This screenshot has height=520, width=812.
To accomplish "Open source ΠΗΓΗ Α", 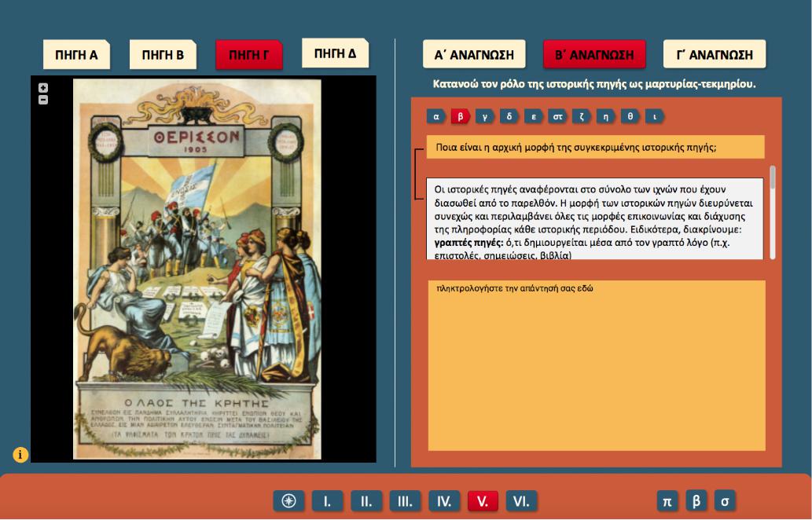I will 77,54.
